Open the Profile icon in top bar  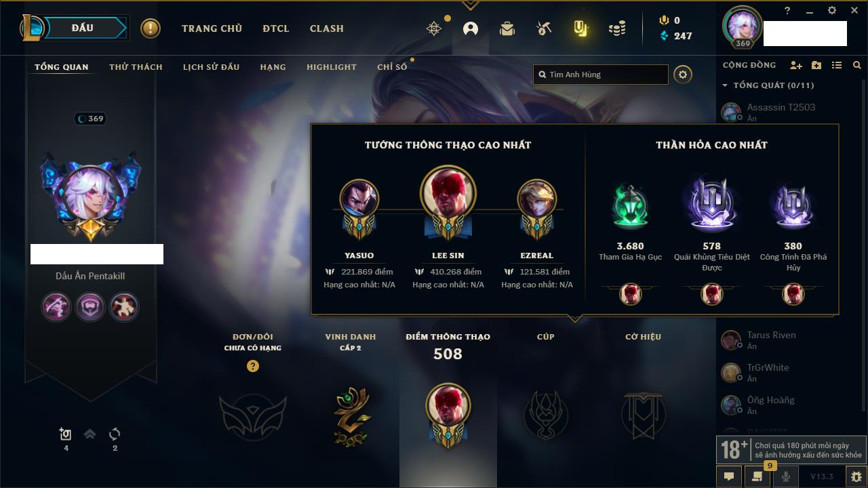[x=471, y=28]
